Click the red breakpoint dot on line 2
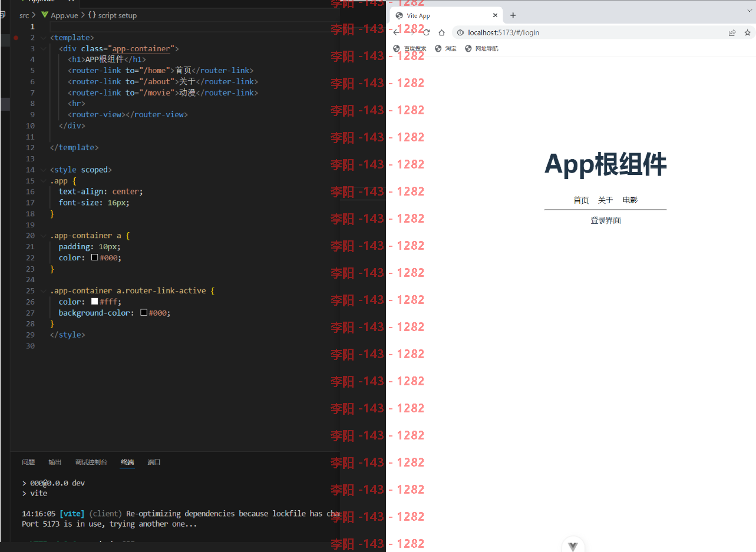756x552 pixels. point(16,38)
